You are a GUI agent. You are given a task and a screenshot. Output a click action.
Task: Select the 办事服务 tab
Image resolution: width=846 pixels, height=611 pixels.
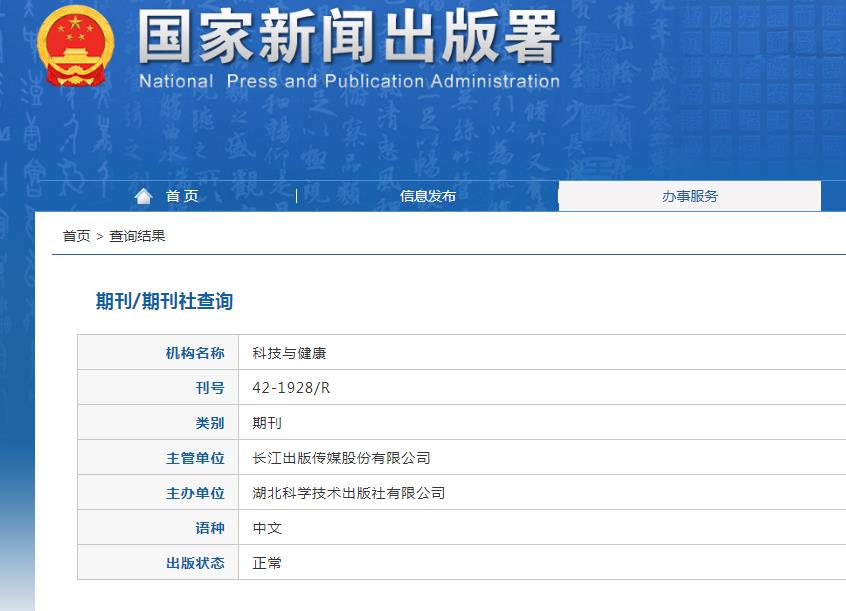pos(689,196)
